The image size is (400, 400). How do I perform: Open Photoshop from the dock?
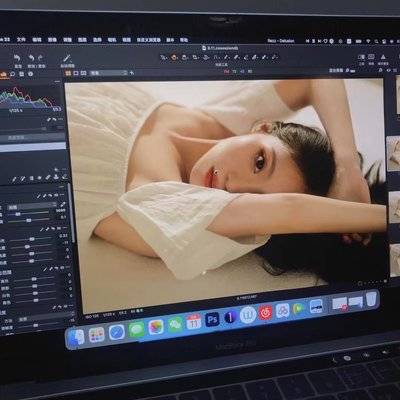212,320
